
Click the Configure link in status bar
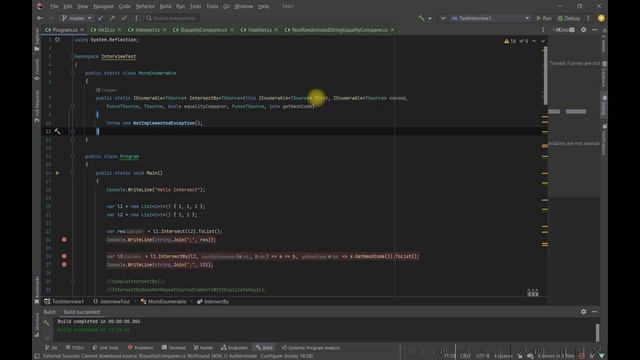[271, 356]
